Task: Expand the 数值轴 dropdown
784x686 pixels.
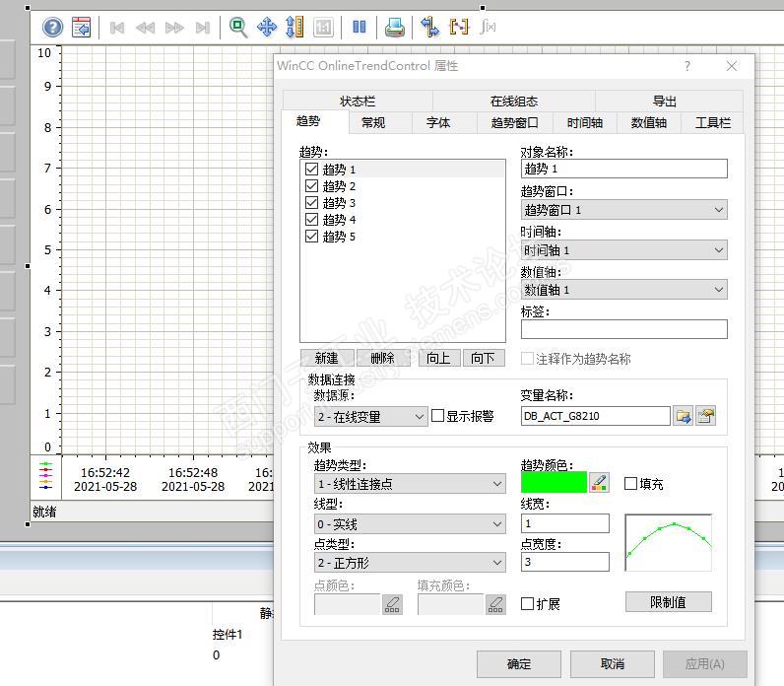Action: pos(624,289)
